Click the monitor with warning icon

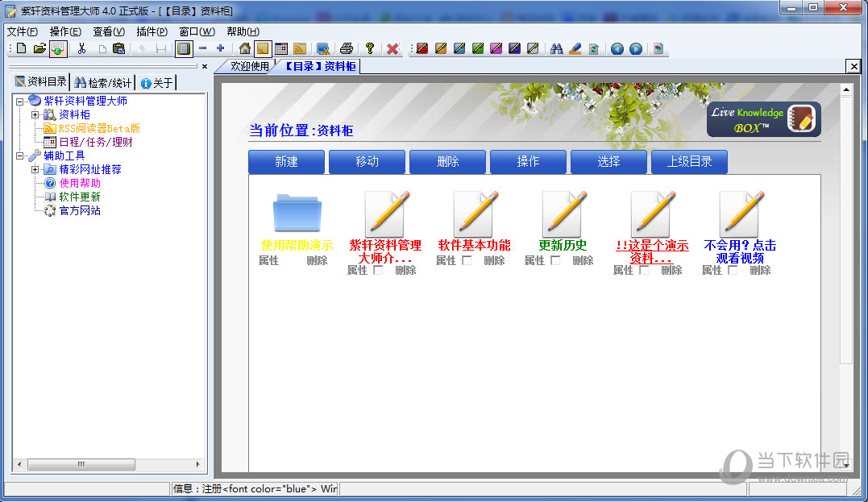323,48
